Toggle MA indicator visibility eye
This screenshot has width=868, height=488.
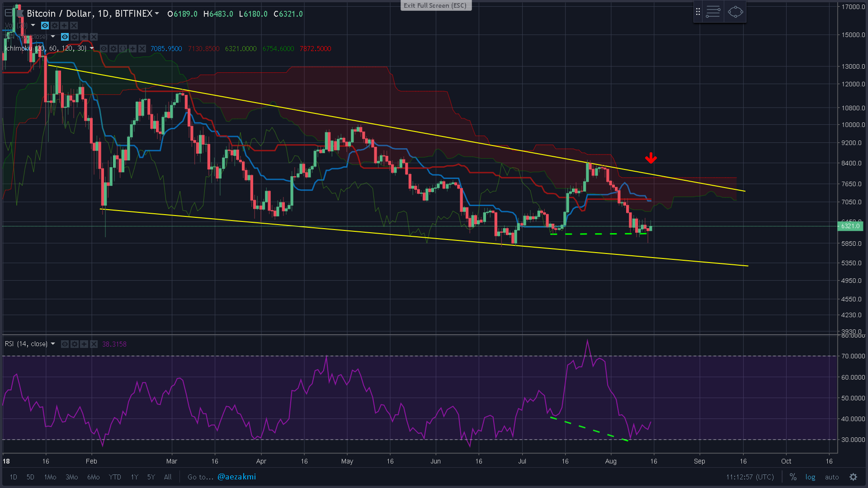pyautogui.click(x=65, y=37)
